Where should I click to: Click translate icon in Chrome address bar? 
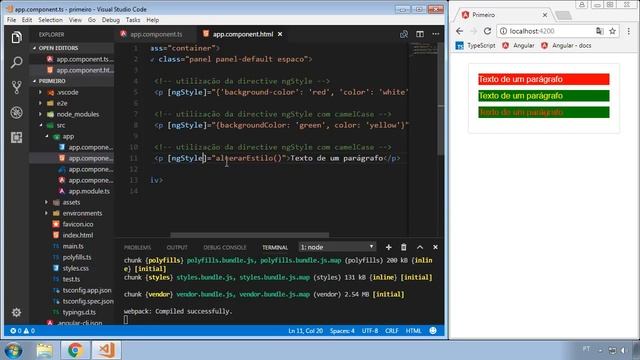point(599,31)
